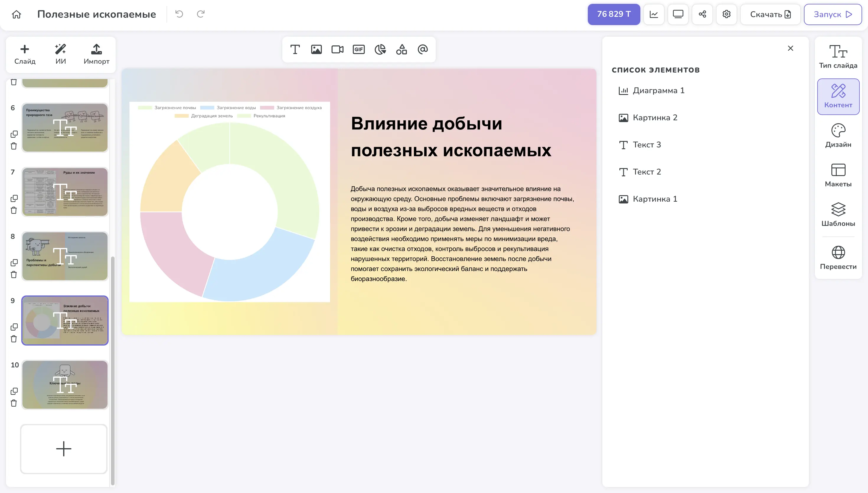Image resolution: width=868 pixels, height=493 pixels.
Task: Open the analytics chart icon
Action: point(653,14)
